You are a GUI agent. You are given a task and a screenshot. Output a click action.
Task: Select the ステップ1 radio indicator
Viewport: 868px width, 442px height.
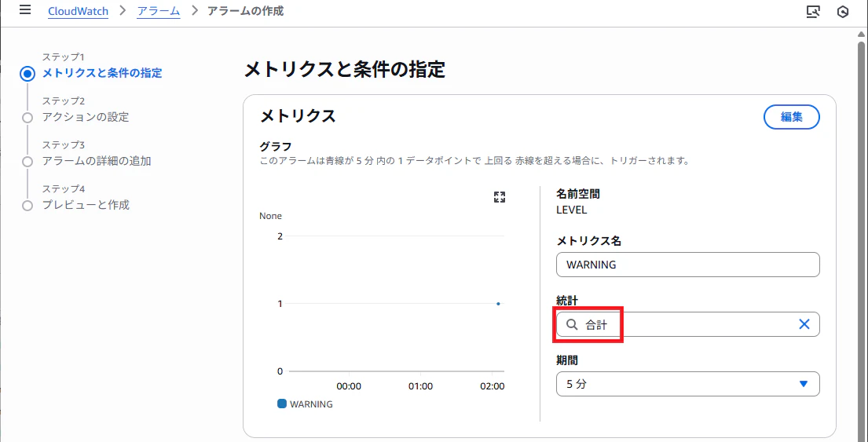pyautogui.click(x=27, y=74)
